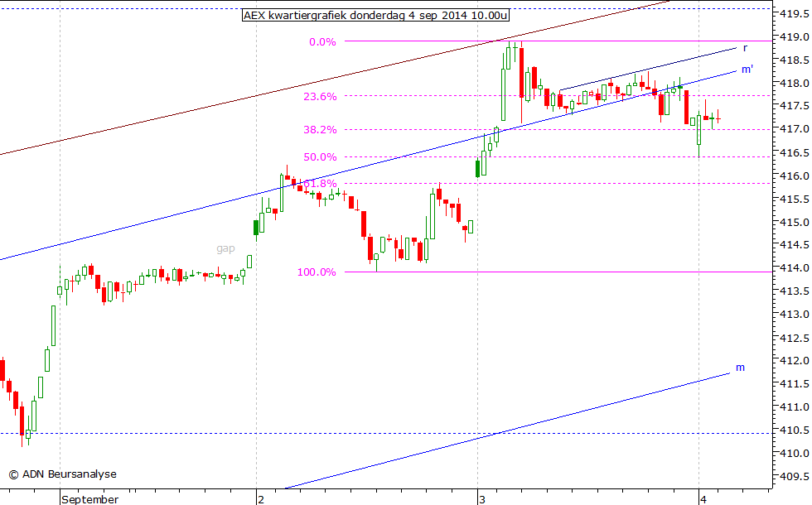Click the 410.0 price axis value
Screen dimensions: 812x505
coord(794,454)
